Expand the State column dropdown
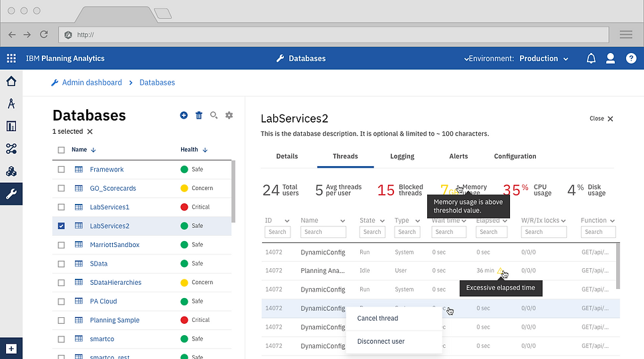The image size is (644, 359). tap(382, 221)
